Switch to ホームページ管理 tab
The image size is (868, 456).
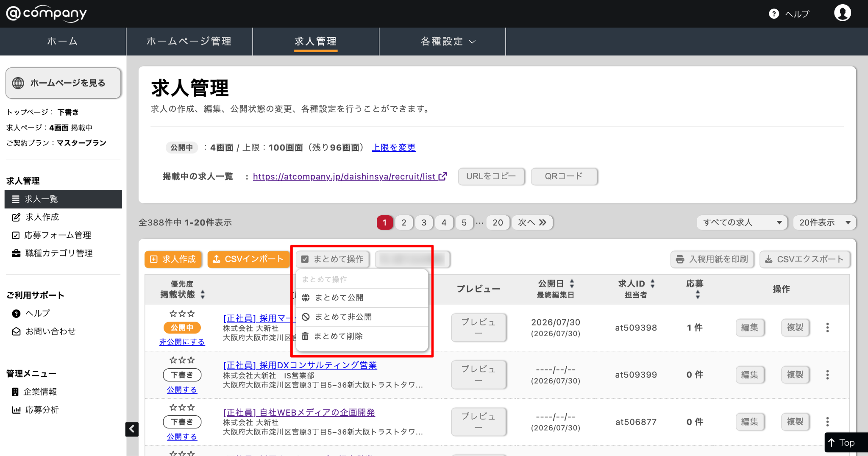tap(189, 42)
